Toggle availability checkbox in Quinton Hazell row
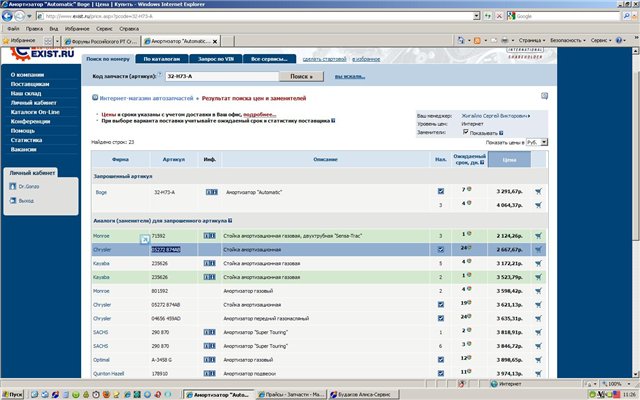This screenshot has width=640, height=400. click(441, 373)
